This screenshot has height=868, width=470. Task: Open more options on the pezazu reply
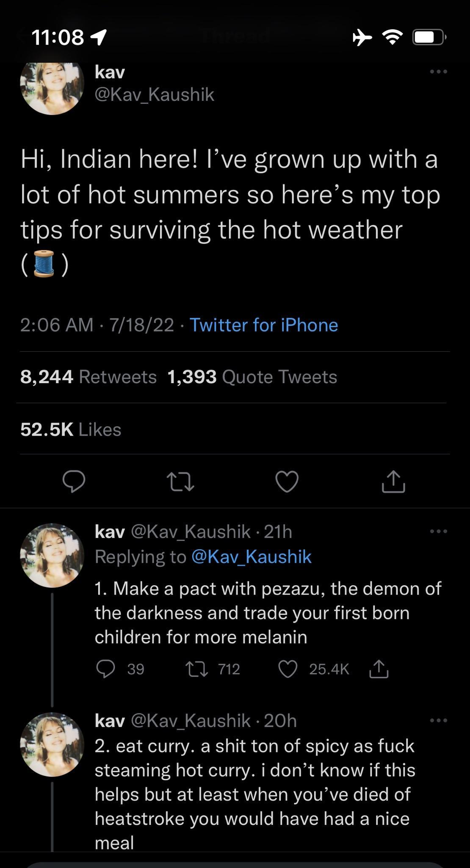tap(440, 531)
